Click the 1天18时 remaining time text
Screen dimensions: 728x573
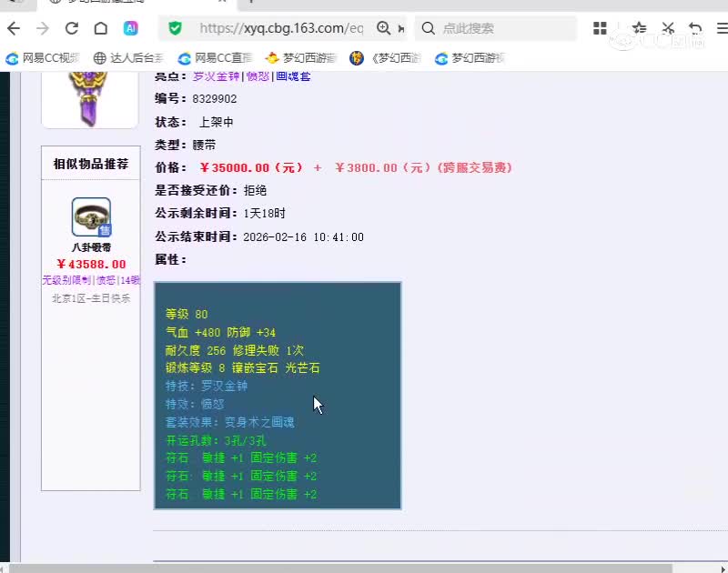click(264, 214)
